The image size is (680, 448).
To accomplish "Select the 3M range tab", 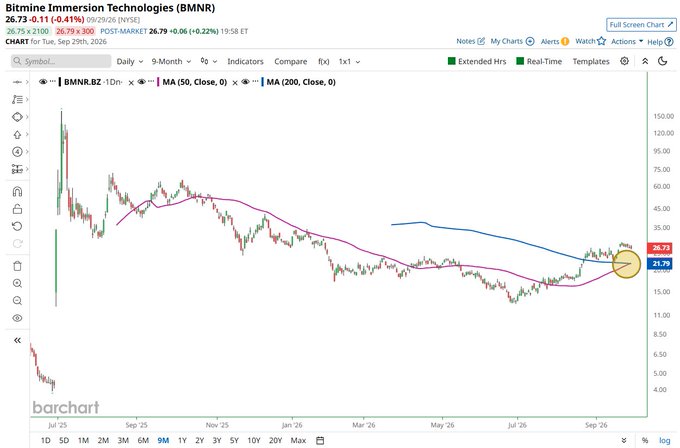I will (x=123, y=440).
